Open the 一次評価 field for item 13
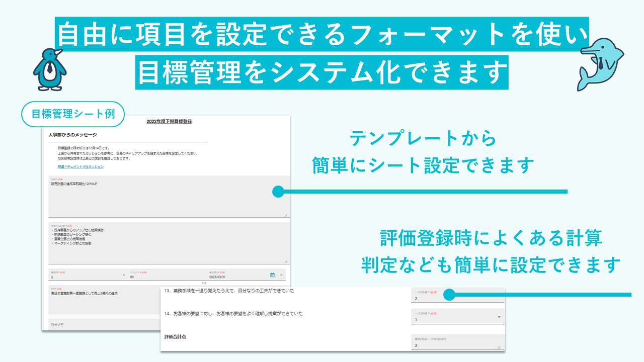This screenshot has width=644, height=362. [457, 296]
